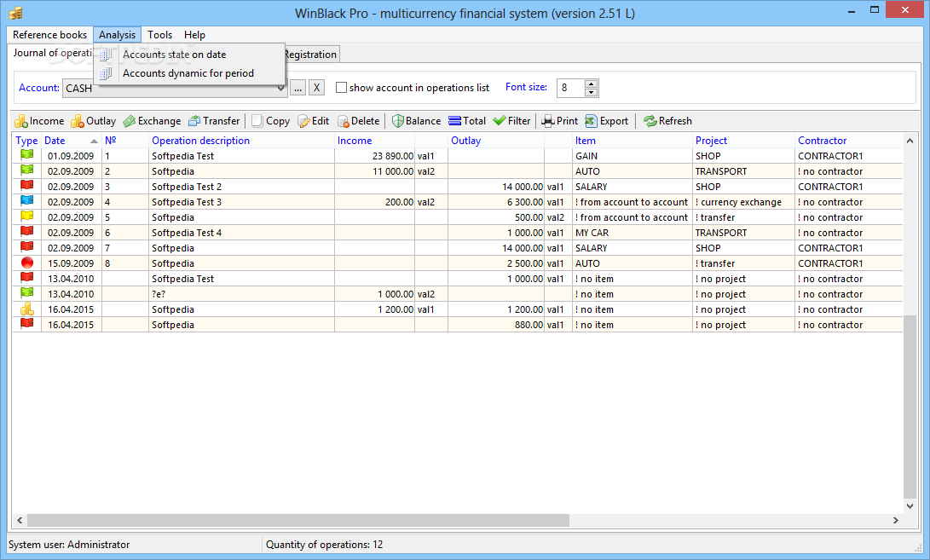Show the Total summary
This screenshot has height=560, width=930.
467,121
